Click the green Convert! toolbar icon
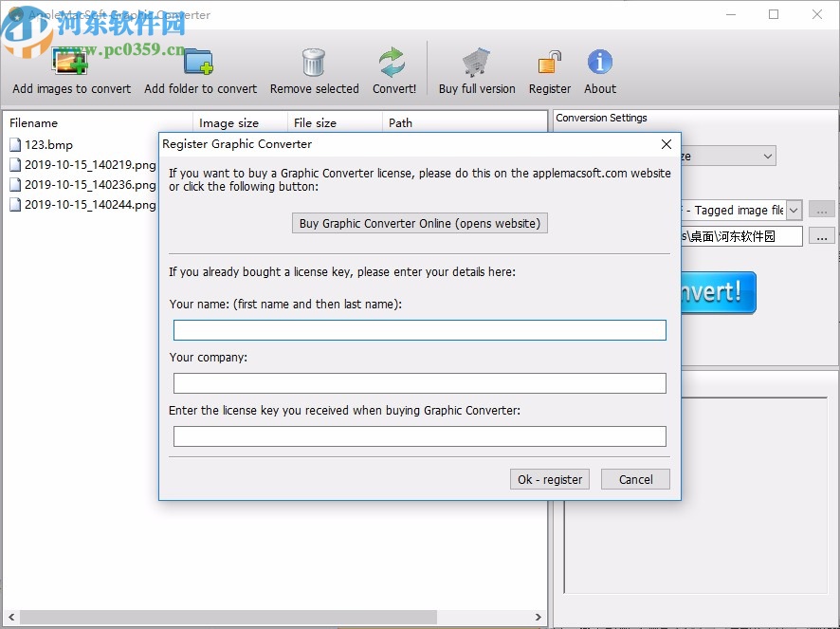 coord(393,60)
